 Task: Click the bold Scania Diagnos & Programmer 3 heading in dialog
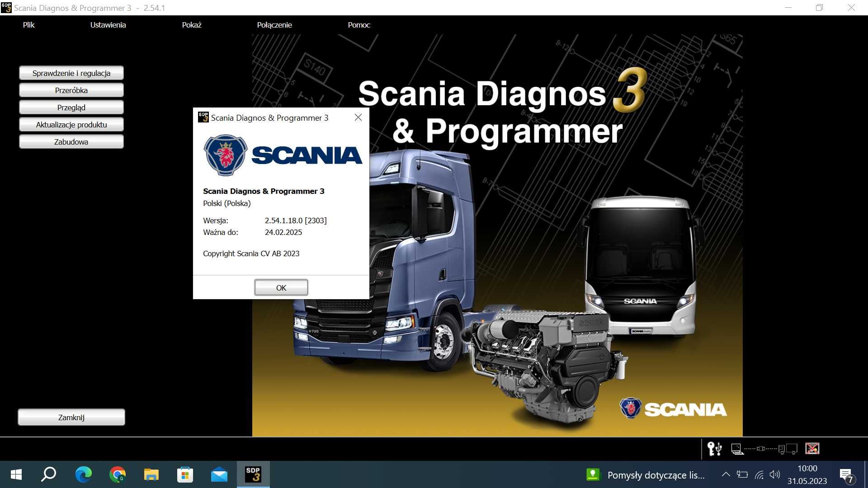click(264, 191)
